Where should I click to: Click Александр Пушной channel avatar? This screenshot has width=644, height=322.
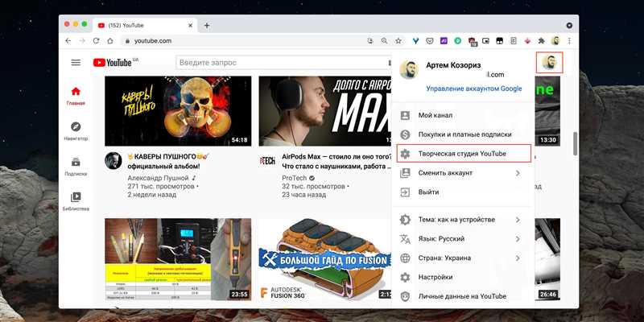[113, 160]
